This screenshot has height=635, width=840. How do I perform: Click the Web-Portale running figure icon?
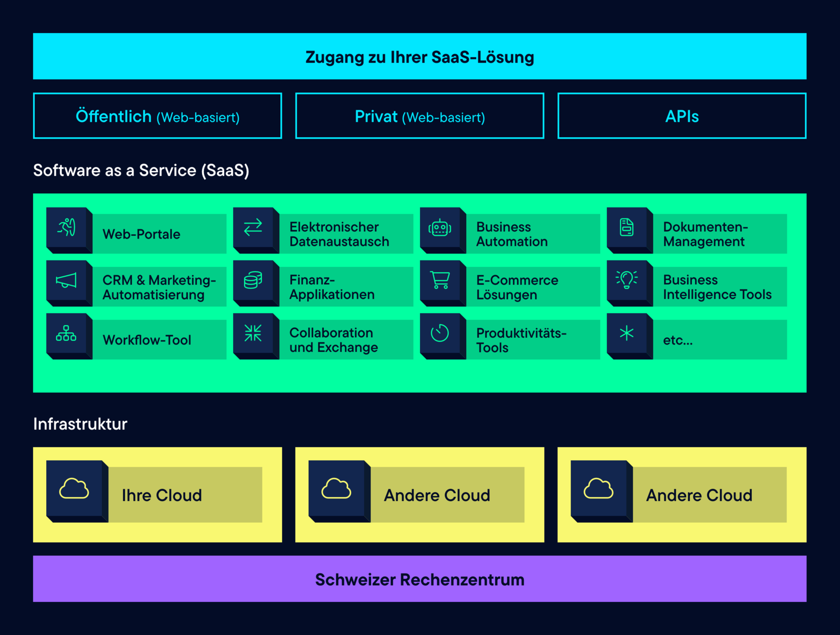tap(67, 228)
